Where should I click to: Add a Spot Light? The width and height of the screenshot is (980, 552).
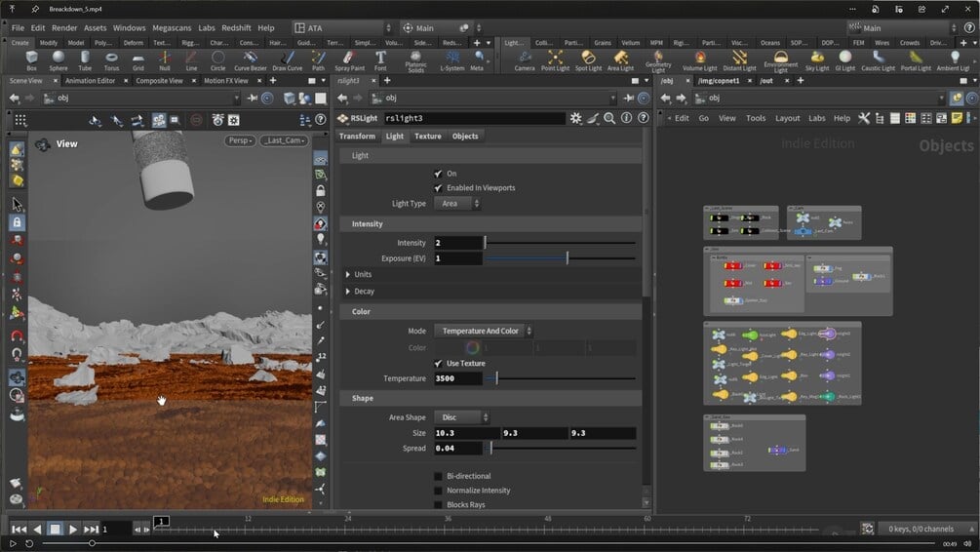click(x=588, y=60)
